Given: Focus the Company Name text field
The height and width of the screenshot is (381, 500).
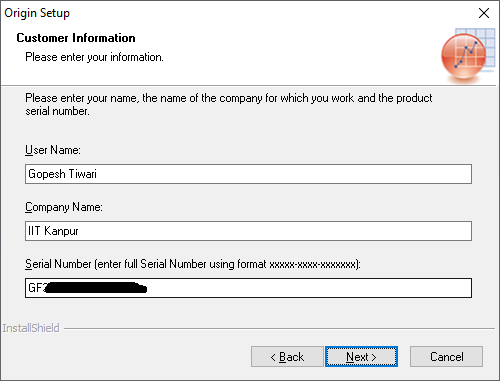Looking at the screenshot, I should pos(248,231).
